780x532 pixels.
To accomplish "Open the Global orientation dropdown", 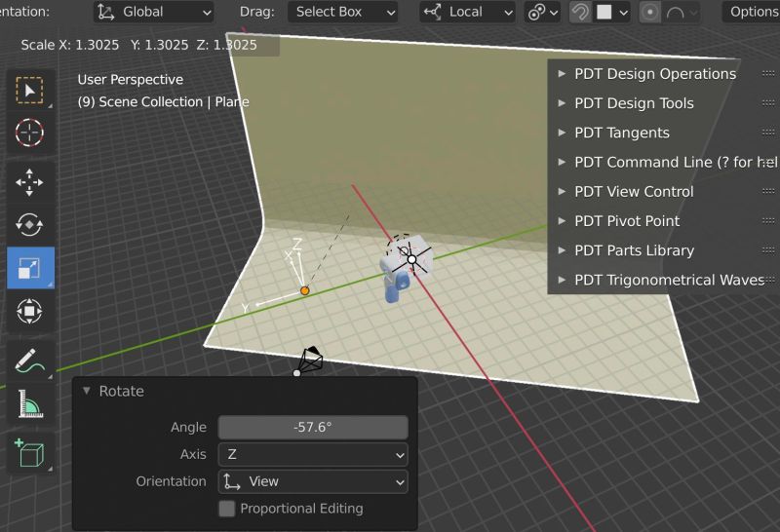I will 154,12.
